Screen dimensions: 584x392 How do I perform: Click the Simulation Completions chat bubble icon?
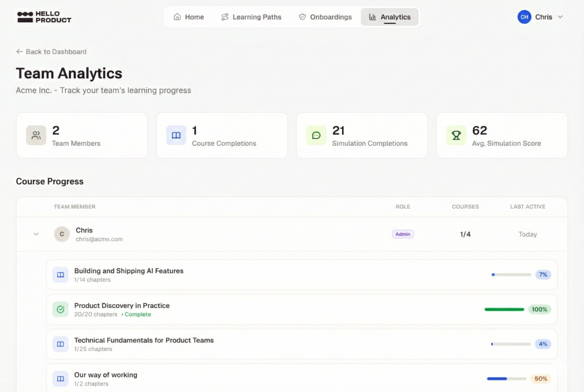316,135
